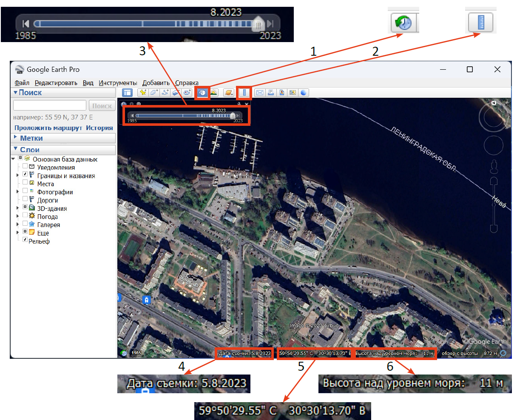Click the История link

click(99, 128)
